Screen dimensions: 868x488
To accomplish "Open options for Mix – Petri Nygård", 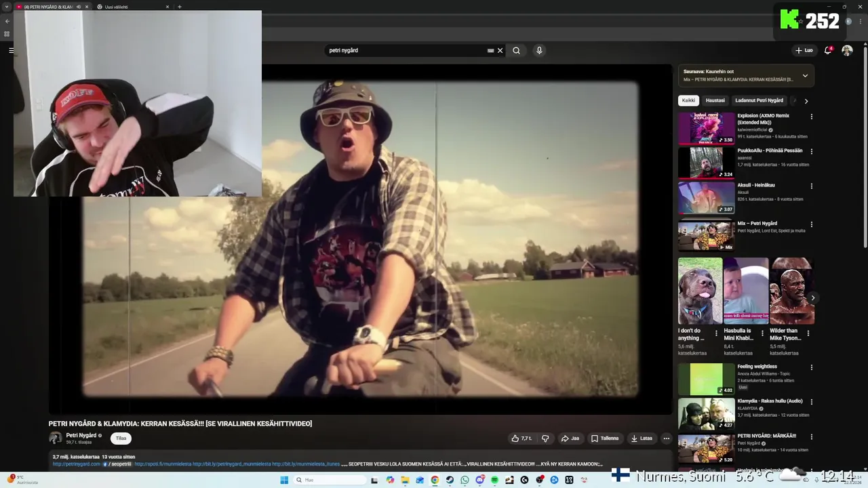I will 812,224.
